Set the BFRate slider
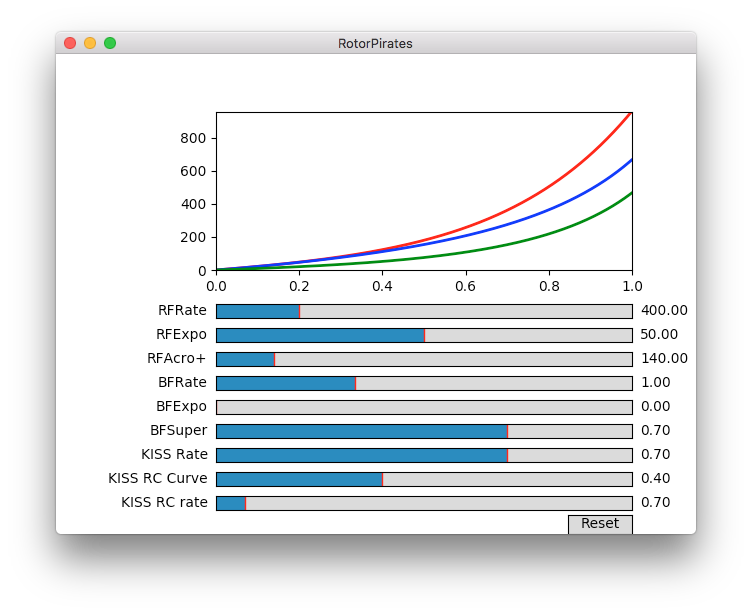The image size is (752, 614). 424,383
